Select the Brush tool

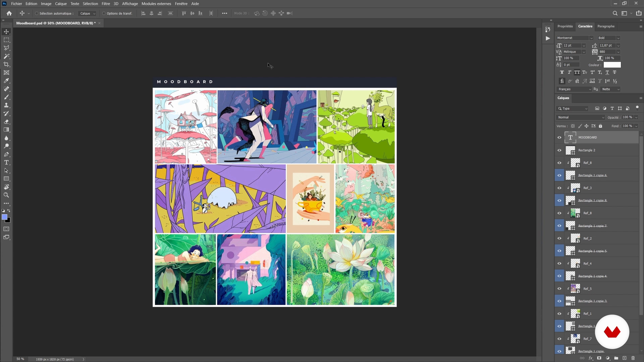[x=6, y=97]
